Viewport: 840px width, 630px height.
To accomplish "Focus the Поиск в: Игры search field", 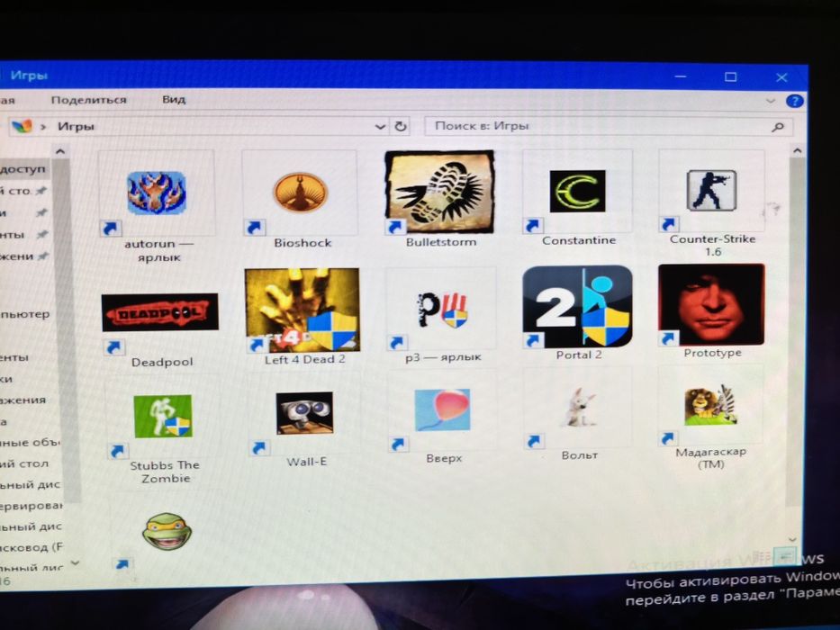I will coord(608,126).
